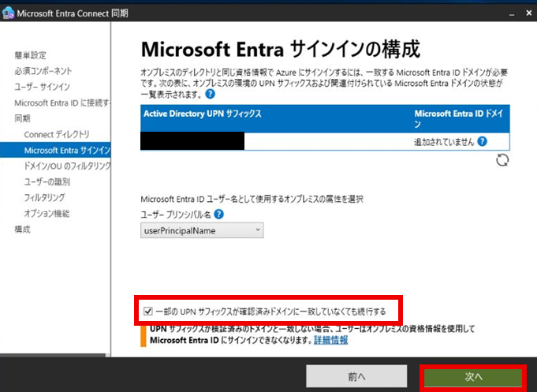Screen dimensions: 537x392
Task: Click the help icon next to ユーザー プリンシパル名
Action: coord(218,214)
